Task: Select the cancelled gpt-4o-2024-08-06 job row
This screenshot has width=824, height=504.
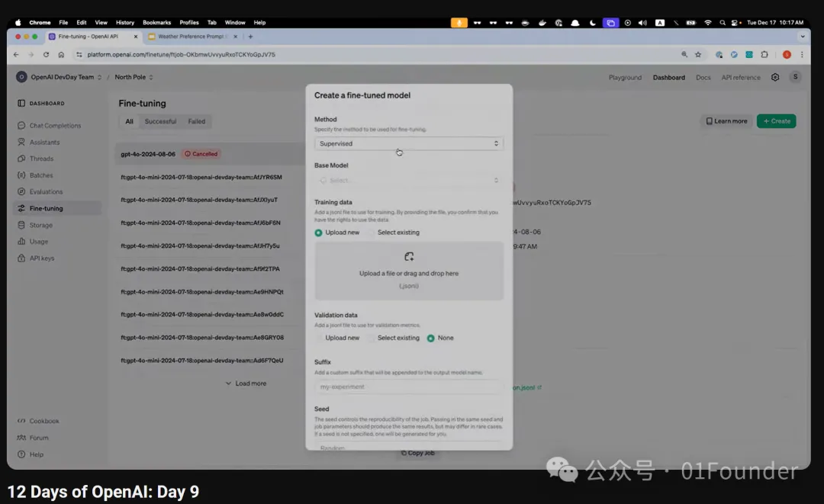Action: click(211, 154)
